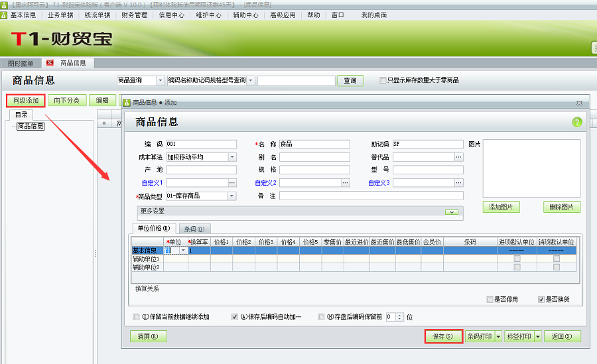
Task: Click the app icon beside 基本信息 menu
Action: click(4, 15)
